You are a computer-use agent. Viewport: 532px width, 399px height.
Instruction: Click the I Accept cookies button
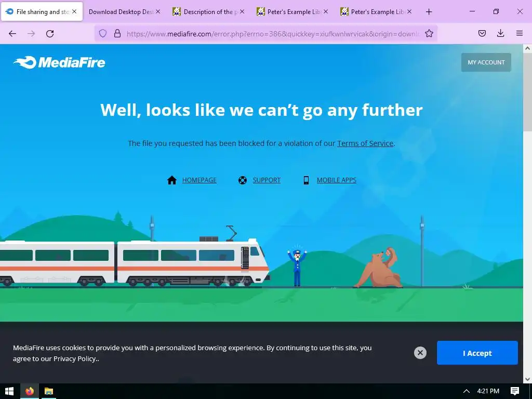477,353
